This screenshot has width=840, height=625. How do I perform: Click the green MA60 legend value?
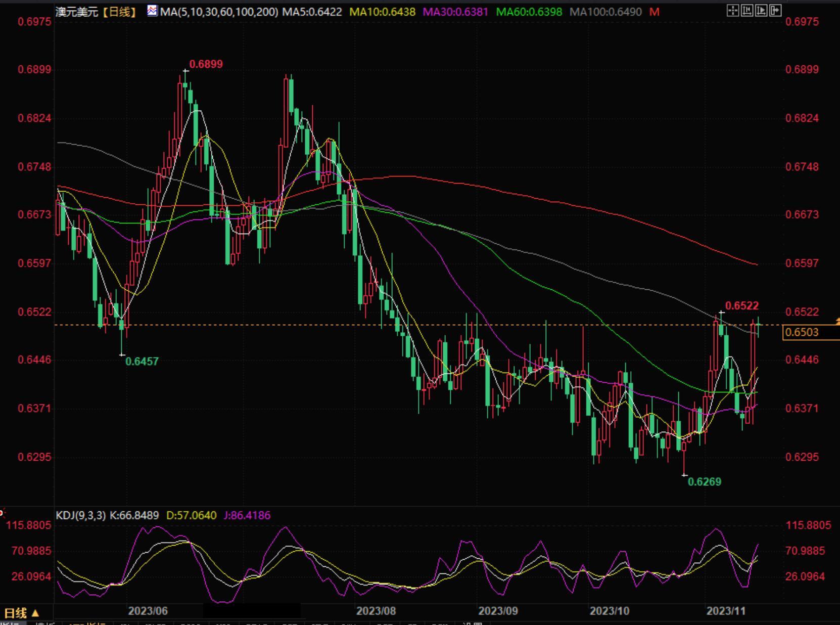529,12
